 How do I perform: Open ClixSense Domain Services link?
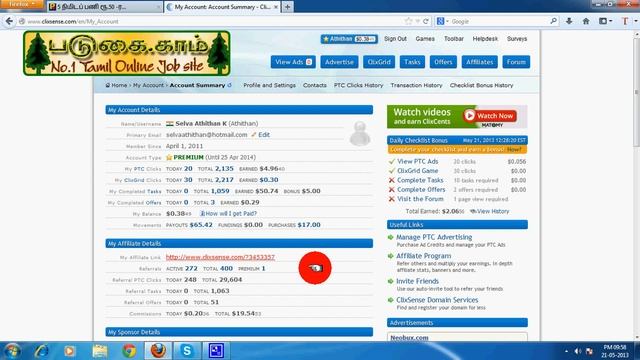[437, 300]
